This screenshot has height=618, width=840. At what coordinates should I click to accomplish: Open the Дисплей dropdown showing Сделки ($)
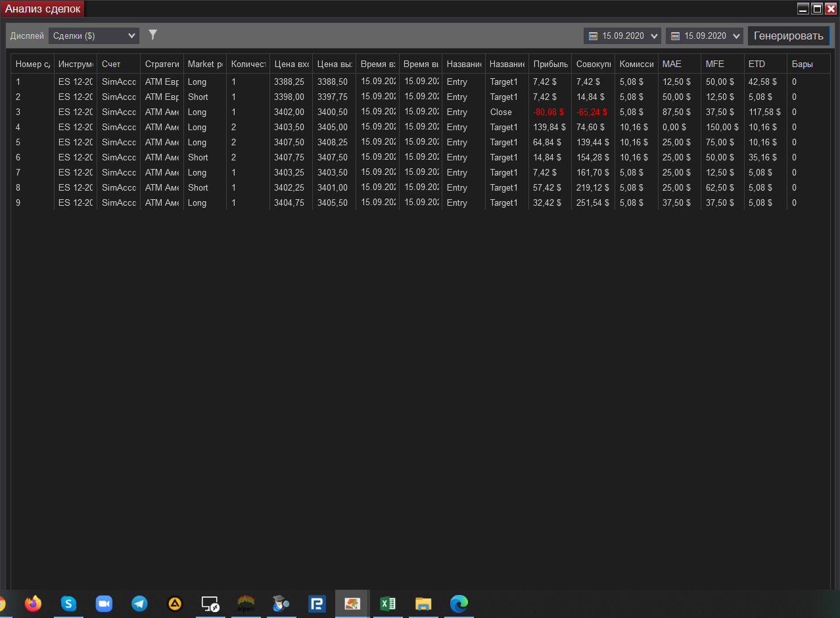94,36
